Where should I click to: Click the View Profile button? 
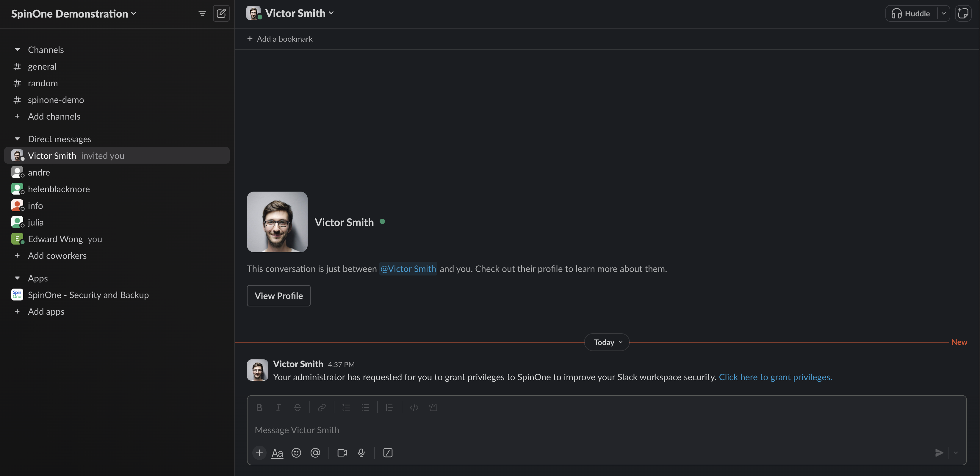click(x=278, y=296)
